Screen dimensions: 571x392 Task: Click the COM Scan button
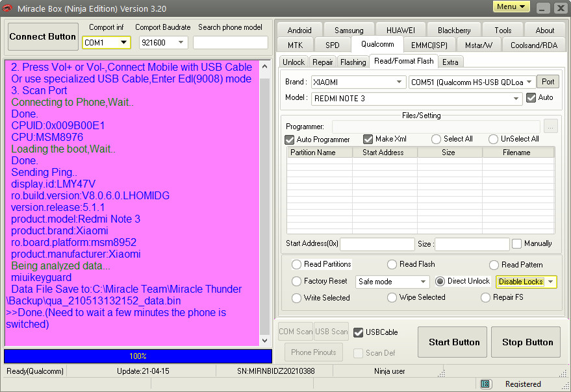point(296,332)
